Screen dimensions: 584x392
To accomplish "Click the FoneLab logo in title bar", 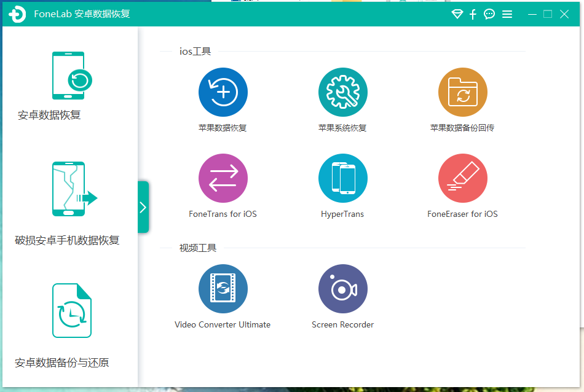I will click(x=17, y=14).
